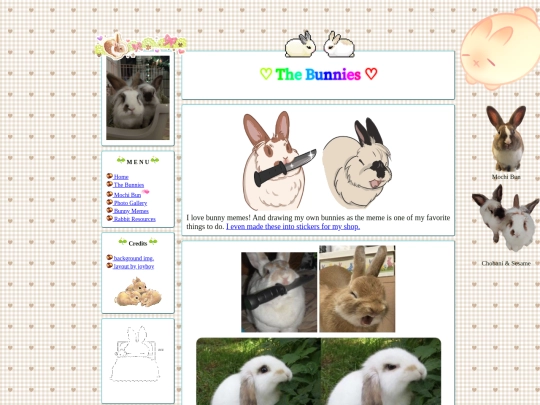540x405 pixels.
Task: Click the sleeping baby bunnies image
Action: click(x=138, y=292)
